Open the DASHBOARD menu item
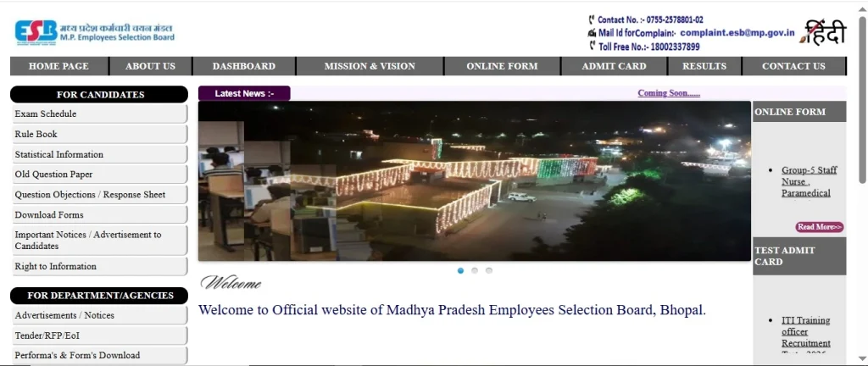This screenshot has width=868, height=366. (243, 66)
